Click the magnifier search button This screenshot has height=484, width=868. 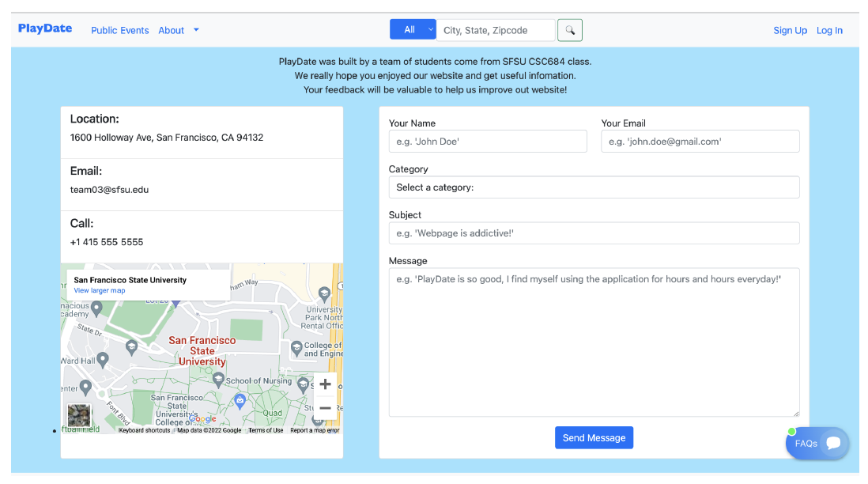pos(570,31)
